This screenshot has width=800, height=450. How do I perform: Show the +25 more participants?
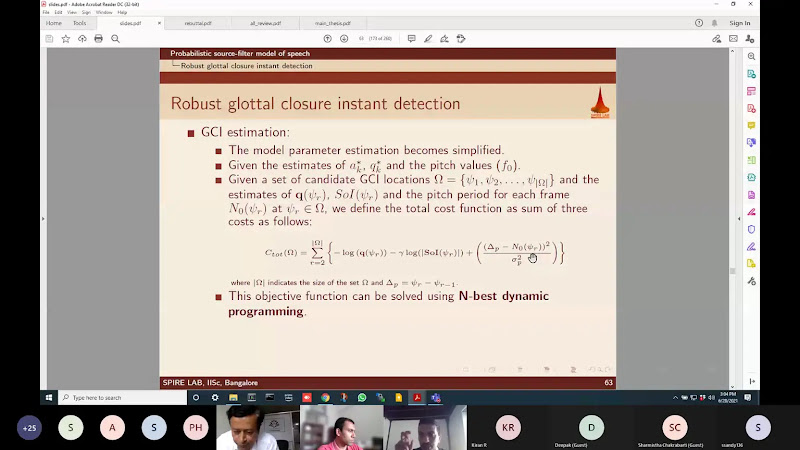[x=29, y=428]
